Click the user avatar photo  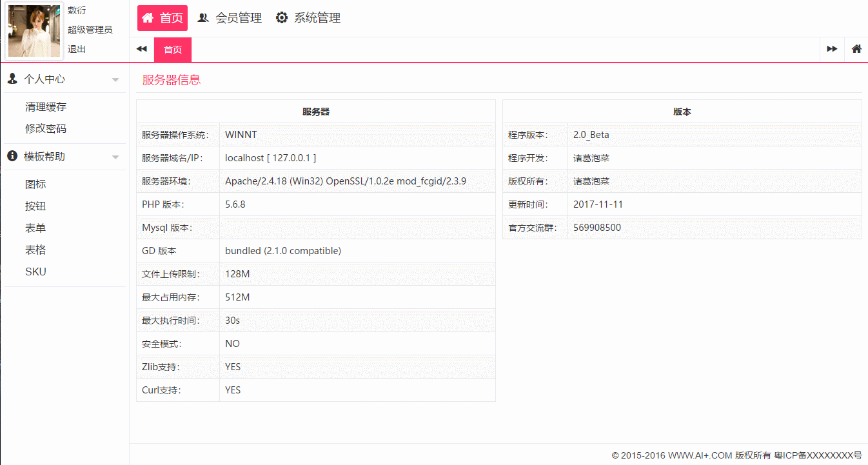coord(34,30)
